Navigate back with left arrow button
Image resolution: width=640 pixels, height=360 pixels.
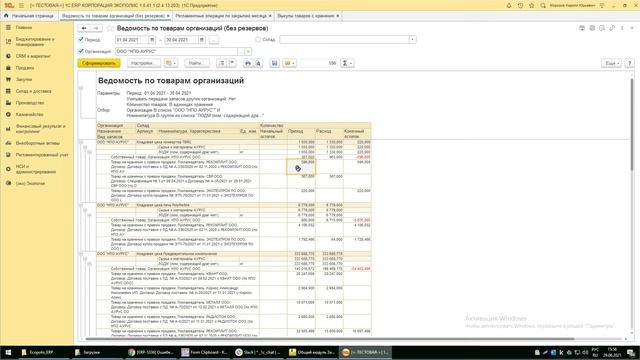coord(84,28)
